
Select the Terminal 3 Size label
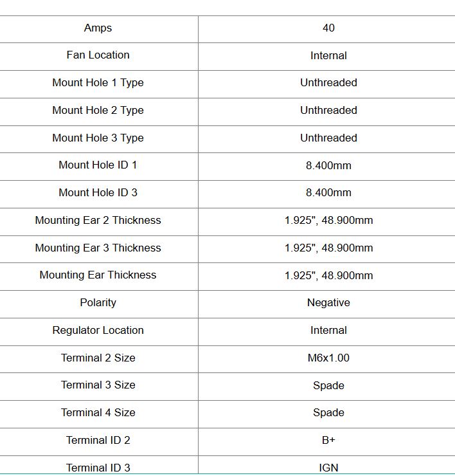coord(98,385)
